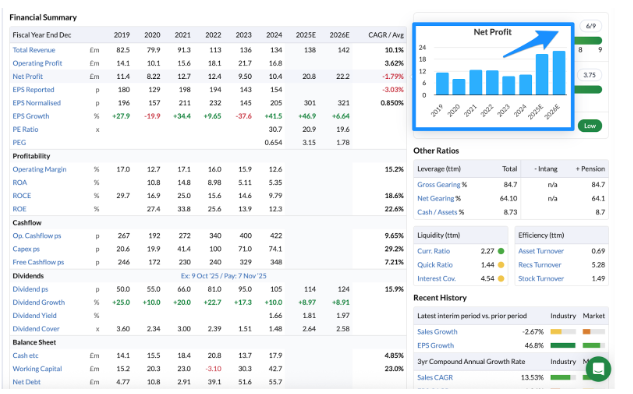Open the Total Revenue metric link
This screenshot has height=394, width=633.
click(34, 50)
